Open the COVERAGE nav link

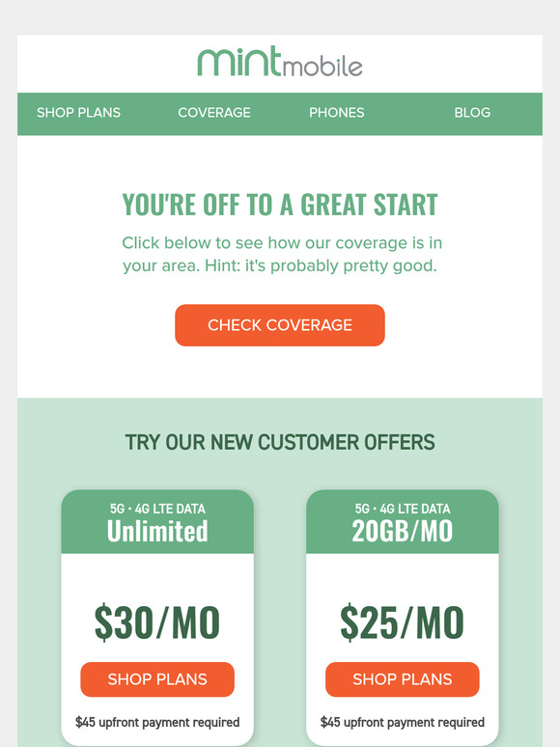(x=214, y=112)
